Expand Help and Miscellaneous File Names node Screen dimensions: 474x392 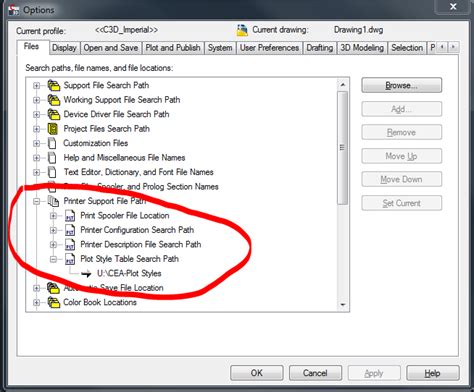click(x=36, y=158)
